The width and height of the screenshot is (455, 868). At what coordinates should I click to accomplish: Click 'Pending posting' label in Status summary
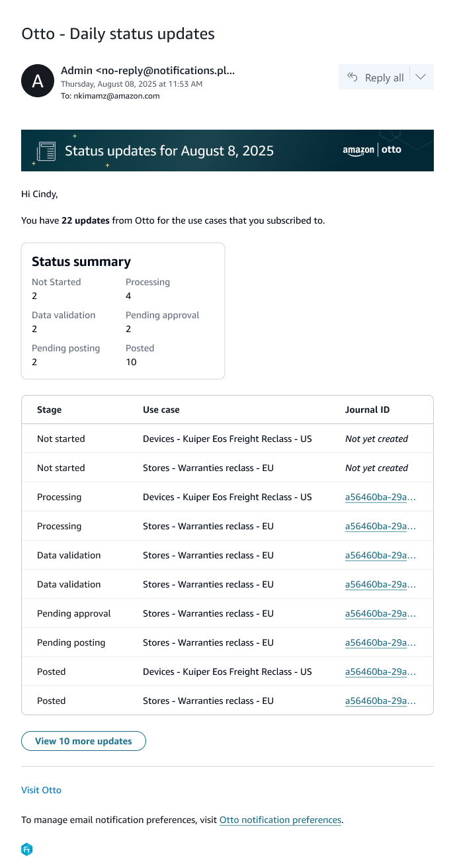coord(65,348)
